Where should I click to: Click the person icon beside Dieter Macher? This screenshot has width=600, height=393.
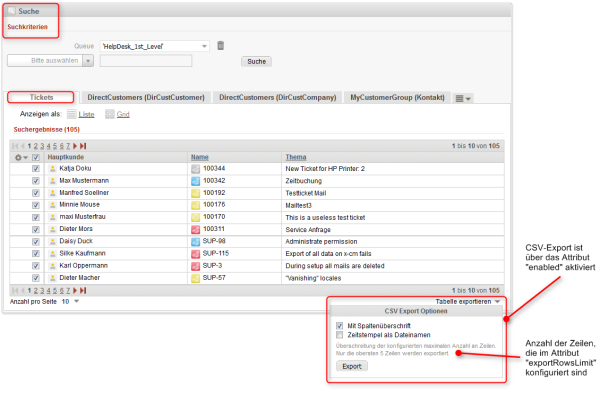(x=53, y=278)
